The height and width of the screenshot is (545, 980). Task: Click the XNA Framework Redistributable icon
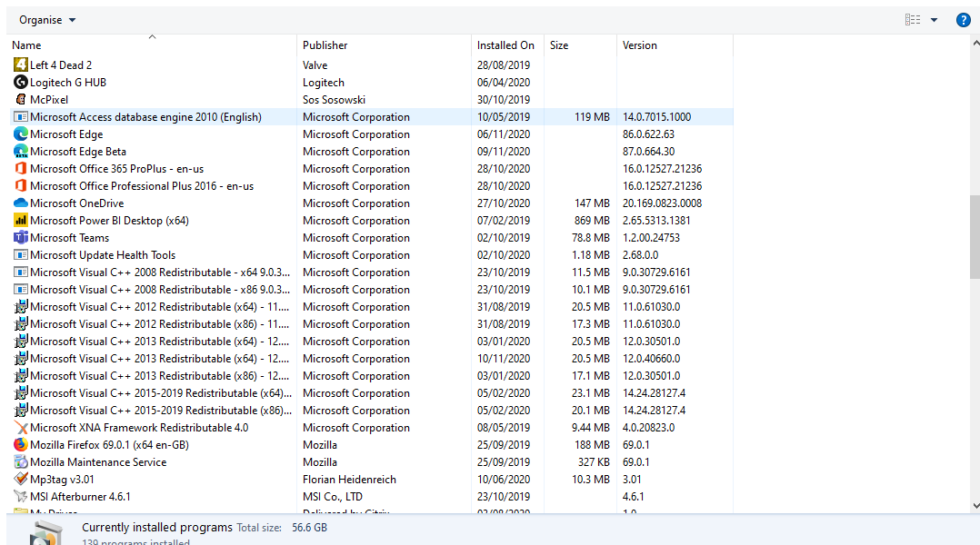(x=21, y=428)
